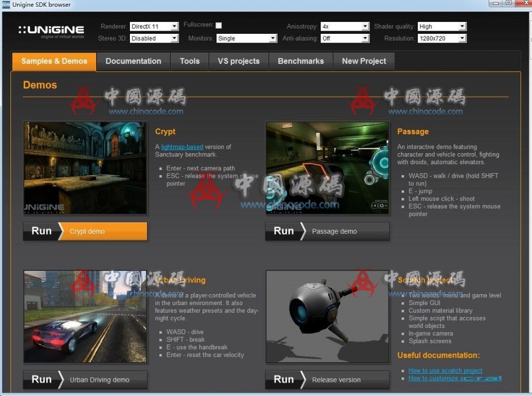Run the Crypt demo
The height and width of the screenshot is (396, 532).
pyautogui.click(x=85, y=231)
